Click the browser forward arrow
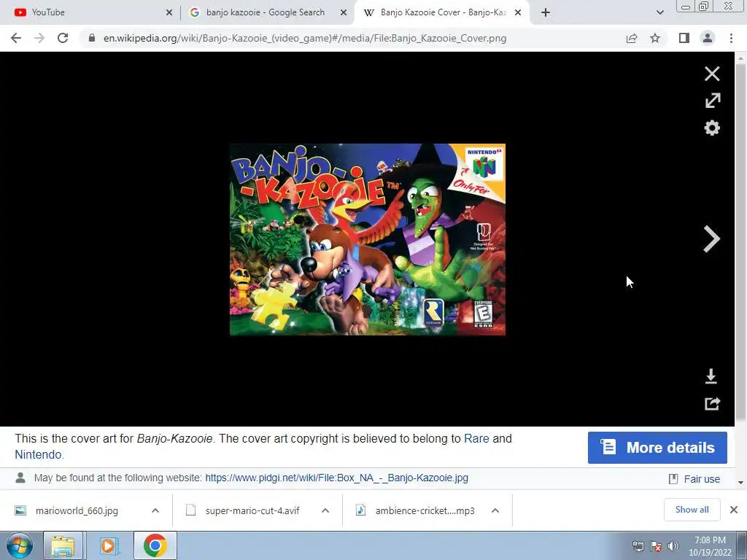747x560 pixels. tap(39, 38)
